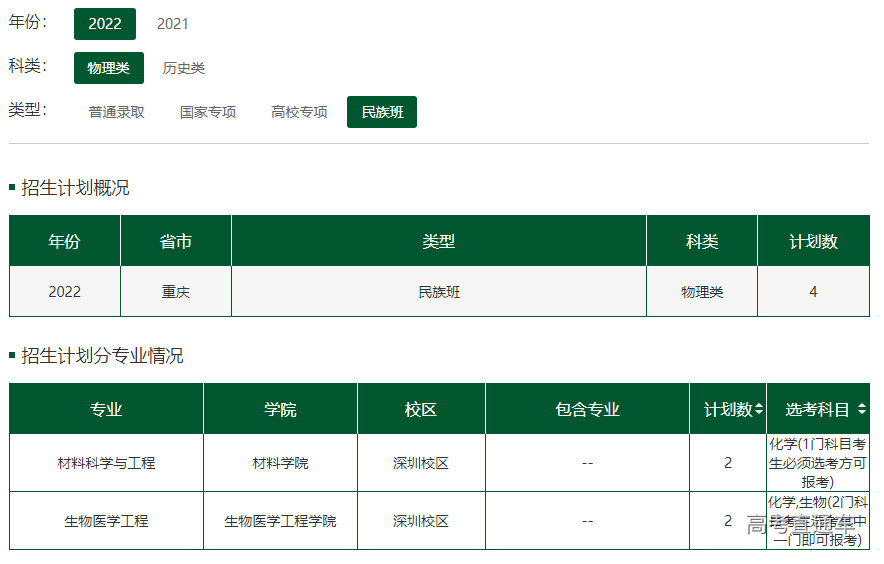Viewport: 884px width, 564px height.
Task: Click 重庆 in the overview table
Action: [176, 292]
